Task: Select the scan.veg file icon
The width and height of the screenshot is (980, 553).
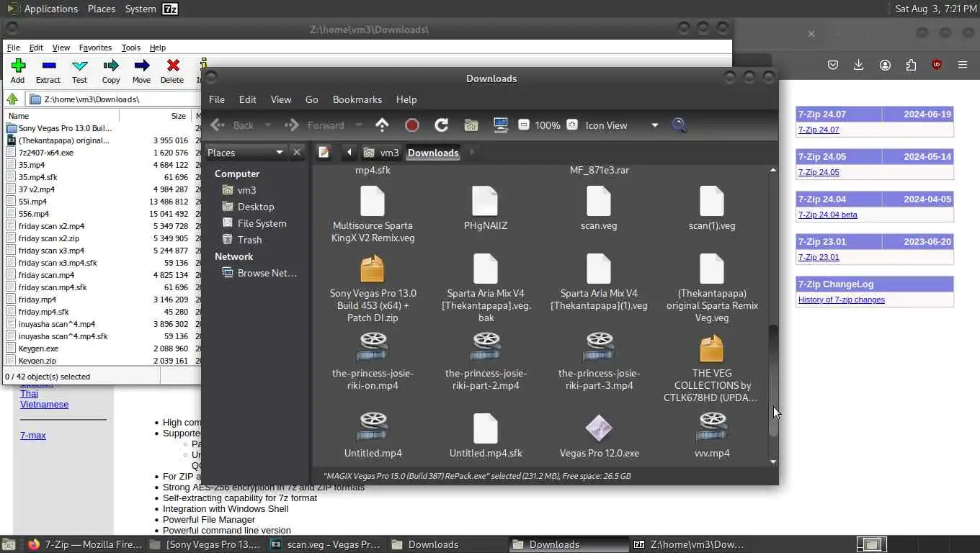Action: tap(599, 201)
